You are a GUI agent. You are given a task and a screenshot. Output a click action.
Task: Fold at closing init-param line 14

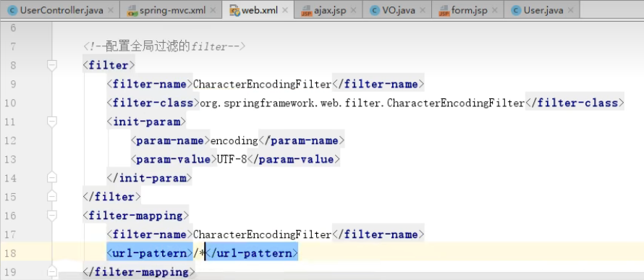52,178
